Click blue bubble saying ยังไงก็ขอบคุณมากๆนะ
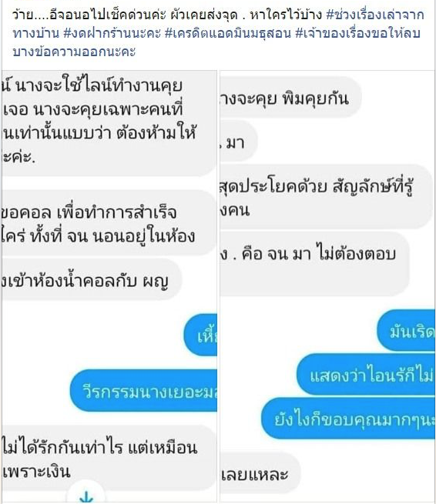The height and width of the screenshot is (504, 436). pyautogui.click(x=348, y=418)
